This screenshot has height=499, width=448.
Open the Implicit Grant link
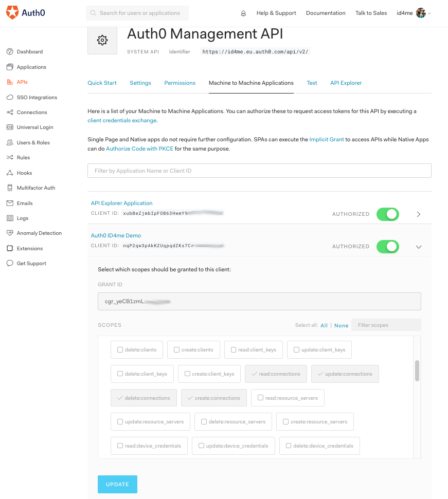(x=327, y=139)
